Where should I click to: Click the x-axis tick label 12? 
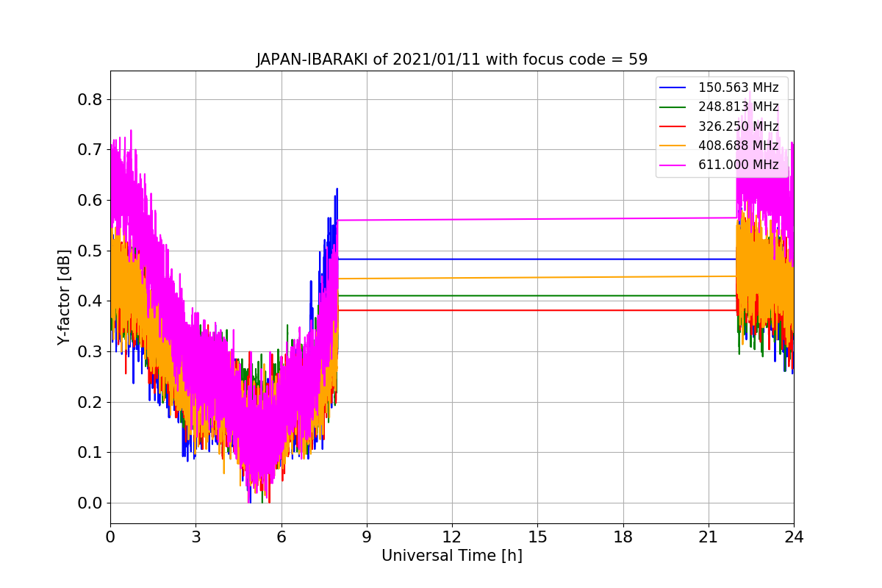coord(452,537)
